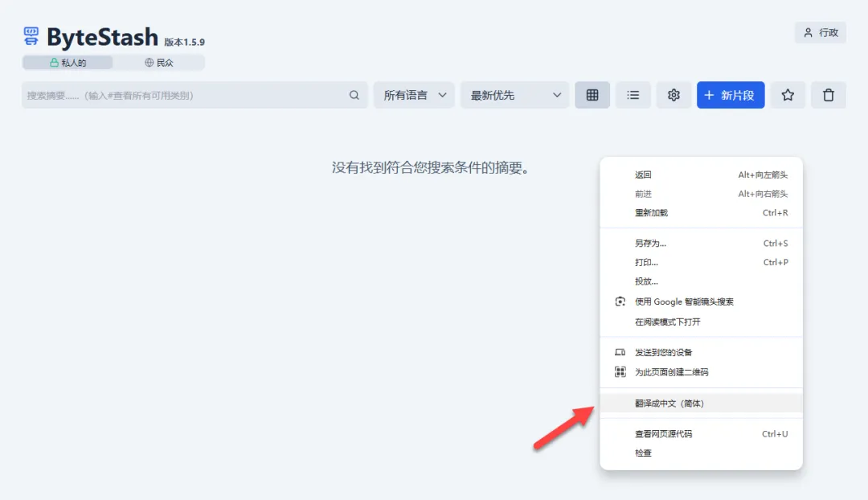Toggle to 私人的 private snippets
This screenshot has height=500, width=868.
68,63
